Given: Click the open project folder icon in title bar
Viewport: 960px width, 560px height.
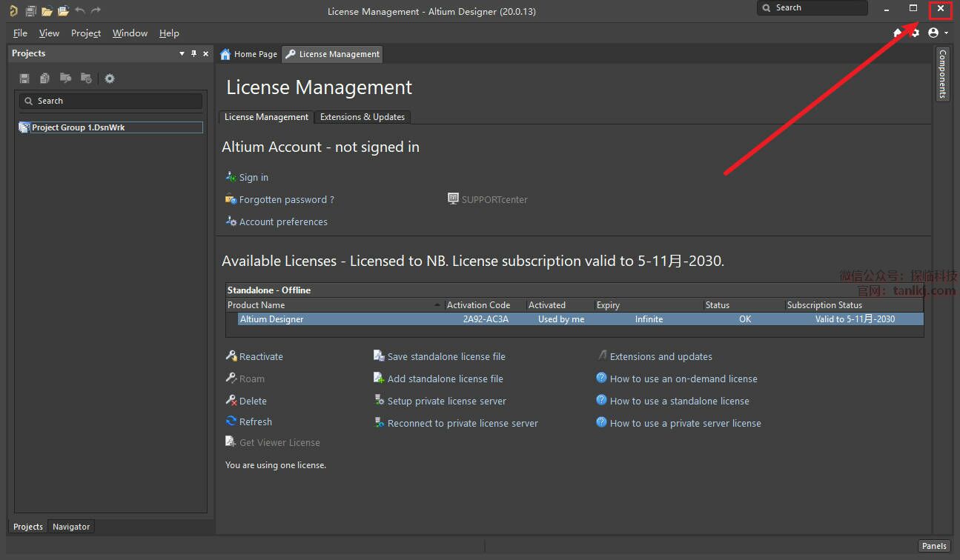Looking at the screenshot, I should (63, 10).
